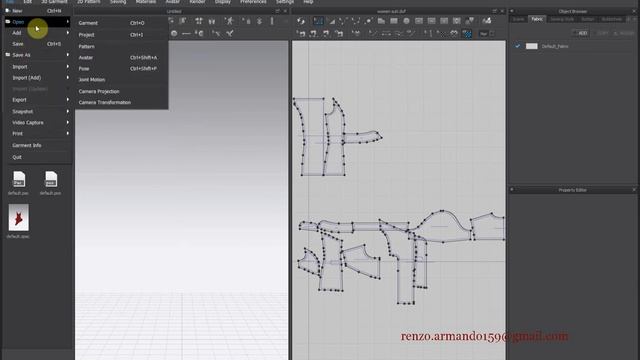640x360 pixels.
Task: Click the Assign button in the Fabric tab
Action: [x=624, y=33]
